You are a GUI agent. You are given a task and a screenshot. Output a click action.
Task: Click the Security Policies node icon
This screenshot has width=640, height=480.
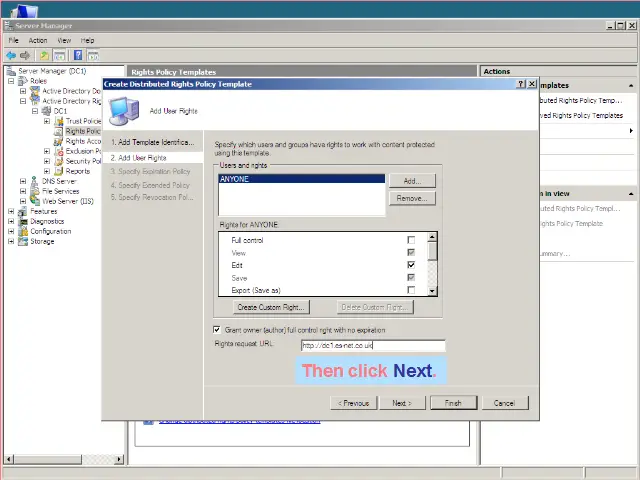click(59, 161)
